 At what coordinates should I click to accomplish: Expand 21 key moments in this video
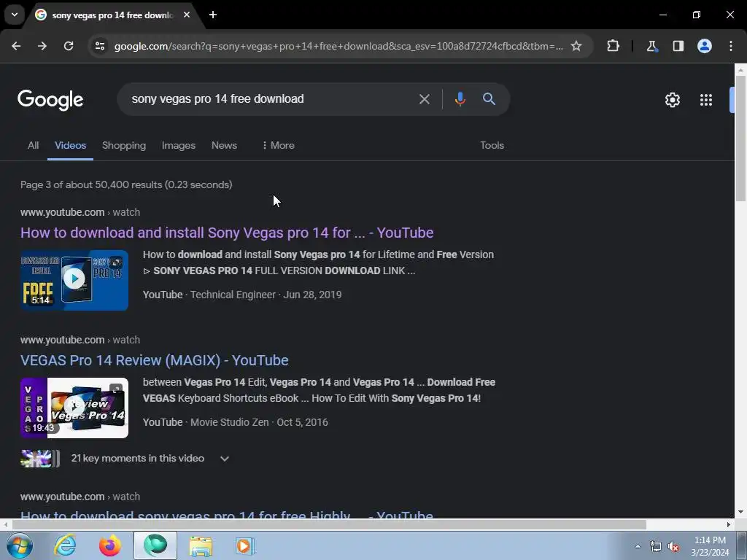tap(150, 458)
